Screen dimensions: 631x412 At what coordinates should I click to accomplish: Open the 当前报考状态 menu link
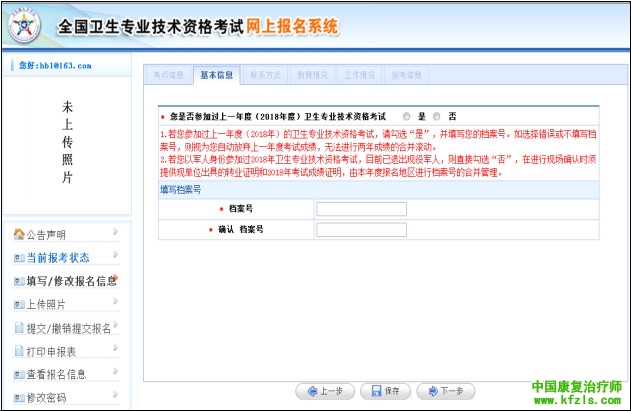tap(58, 258)
